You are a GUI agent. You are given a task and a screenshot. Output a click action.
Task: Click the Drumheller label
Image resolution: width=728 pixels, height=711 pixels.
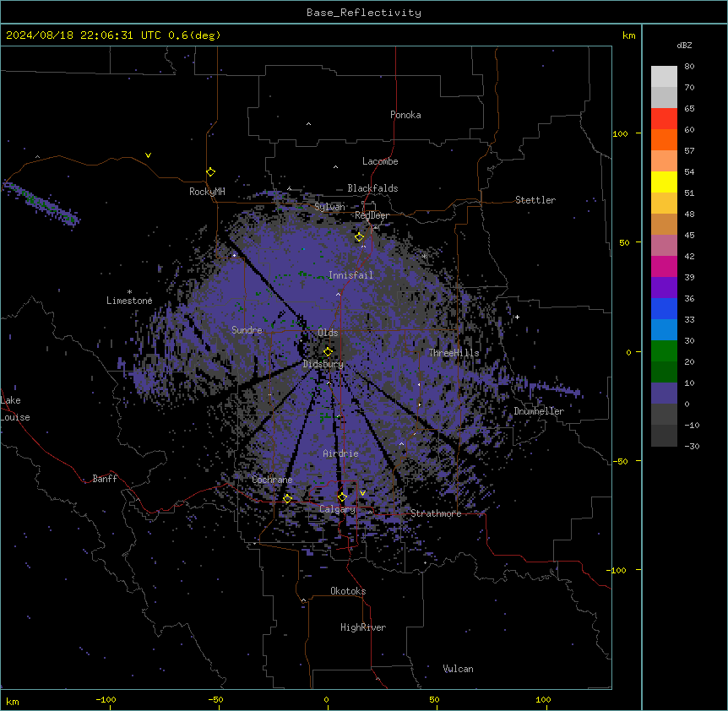tap(539, 411)
